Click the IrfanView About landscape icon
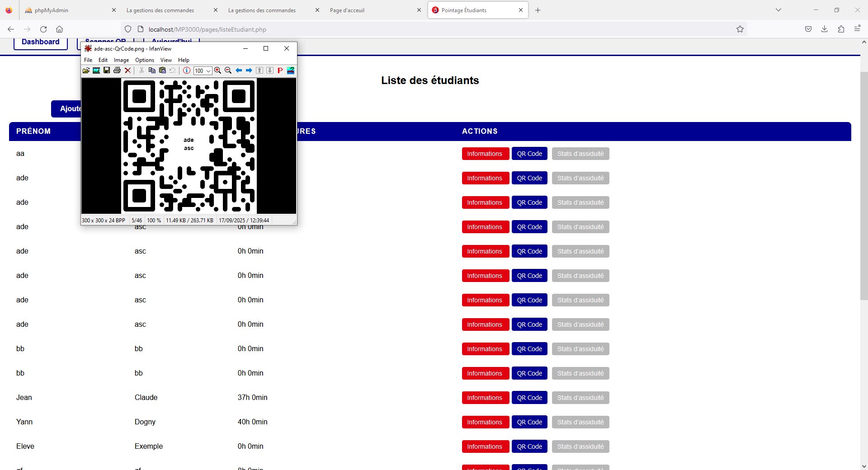Screen dimensions: 868x470 click(x=291, y=70)
